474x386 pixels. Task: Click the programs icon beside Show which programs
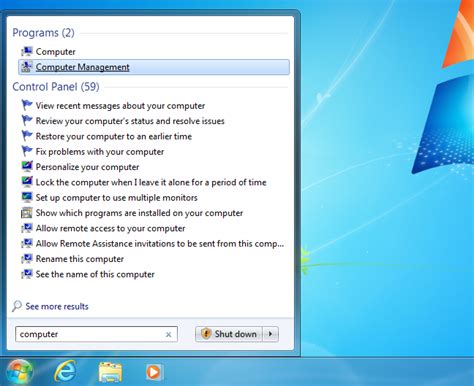pos(27,213)
